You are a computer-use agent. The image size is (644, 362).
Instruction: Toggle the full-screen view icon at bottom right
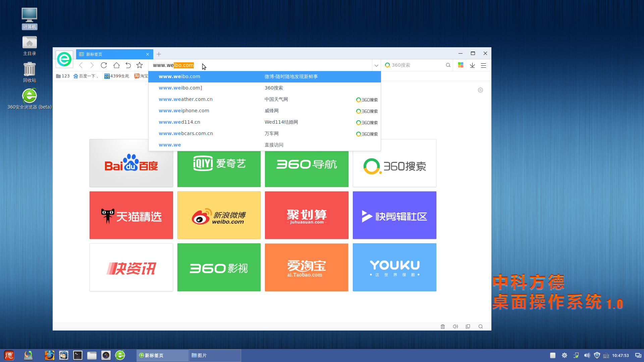point(468,326)
